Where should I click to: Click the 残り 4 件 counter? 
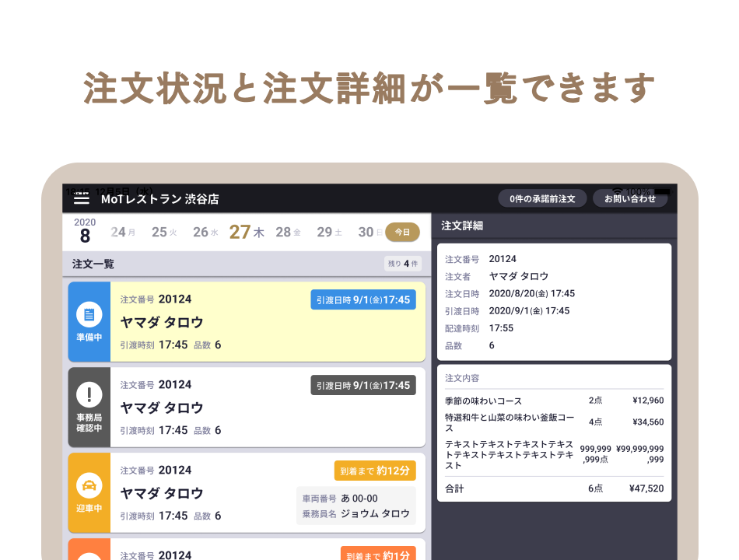(x=403, y=264)
